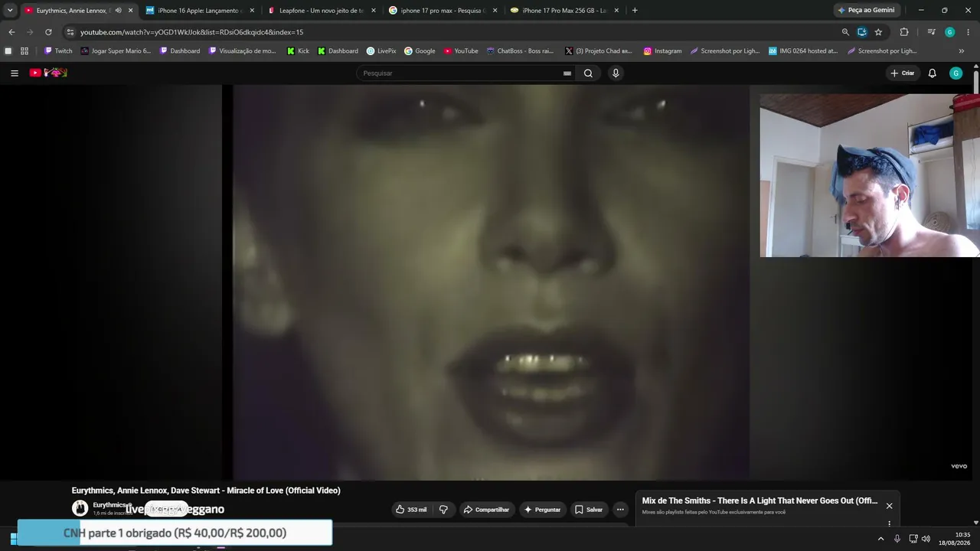Go back to the previous page
Viewport: 980px width, 551px height.
11,32
